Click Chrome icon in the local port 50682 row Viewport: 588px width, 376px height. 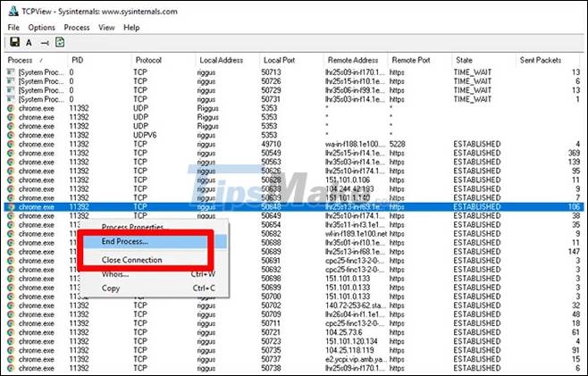11,234
